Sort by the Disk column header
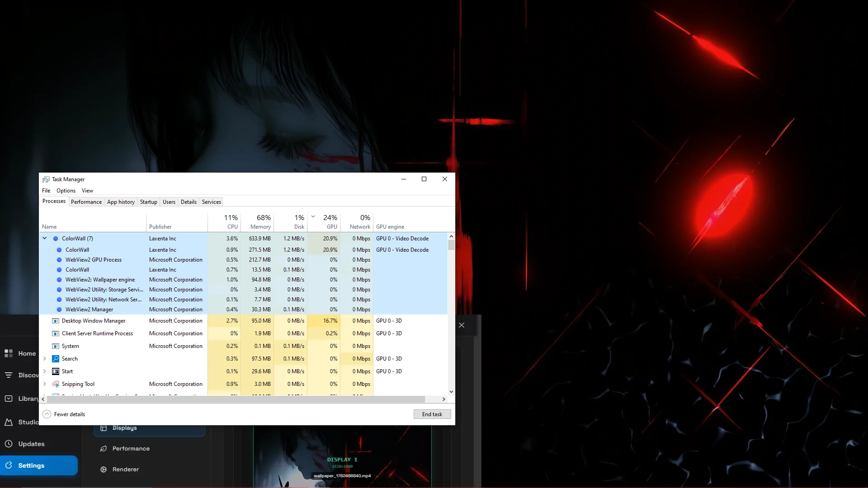Image resolution: width=868 pixels, height=488 pixels. point(290,222)
